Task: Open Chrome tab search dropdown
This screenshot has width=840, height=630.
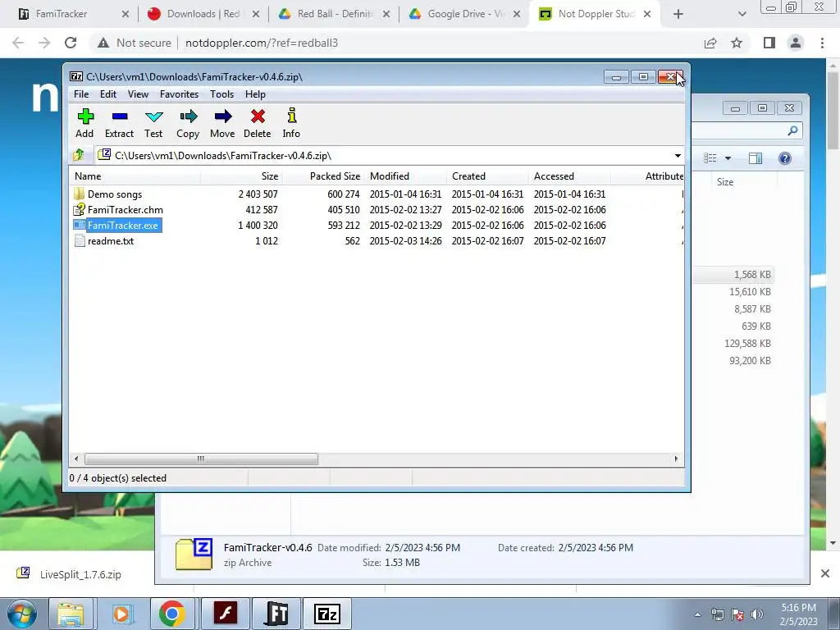Action: click(x=742, y=14)
